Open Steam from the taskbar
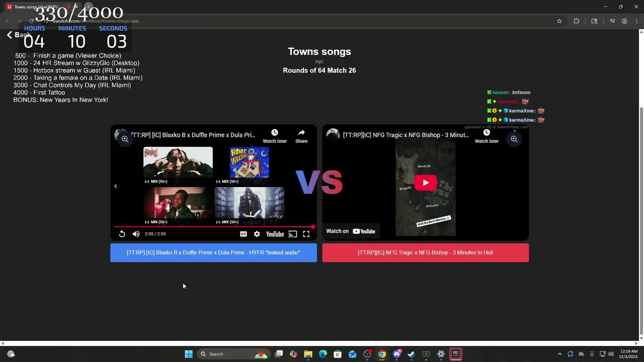The height and width of the screenshot is (362, 644). coord(411,354)
